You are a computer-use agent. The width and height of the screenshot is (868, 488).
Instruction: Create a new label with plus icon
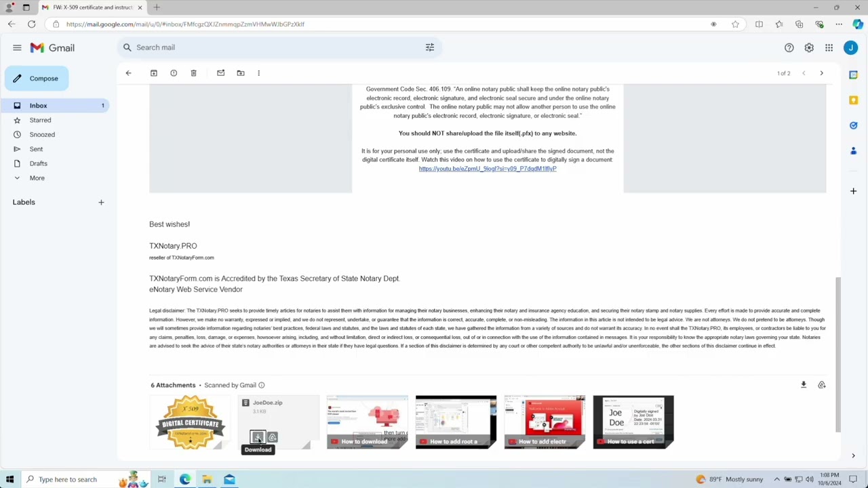101,202
